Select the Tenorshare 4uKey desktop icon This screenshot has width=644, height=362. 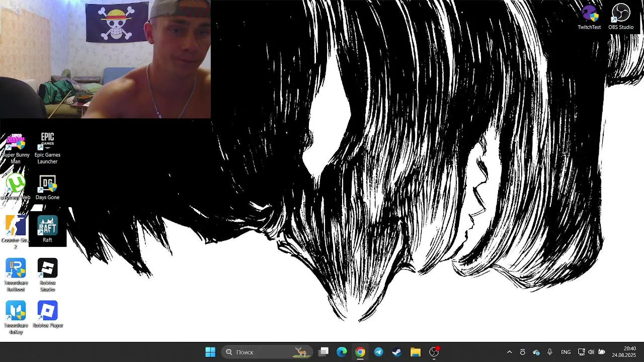tap(16, 318)
